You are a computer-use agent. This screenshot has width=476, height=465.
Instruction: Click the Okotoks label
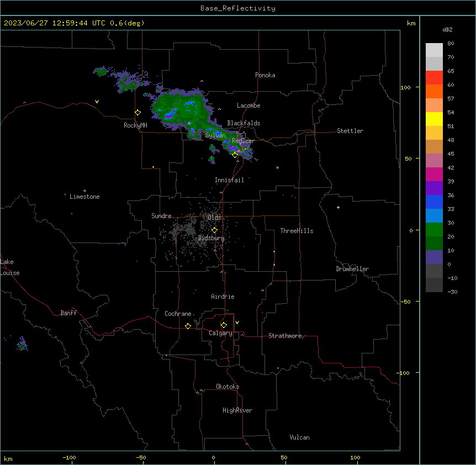[x=228, y=387]
